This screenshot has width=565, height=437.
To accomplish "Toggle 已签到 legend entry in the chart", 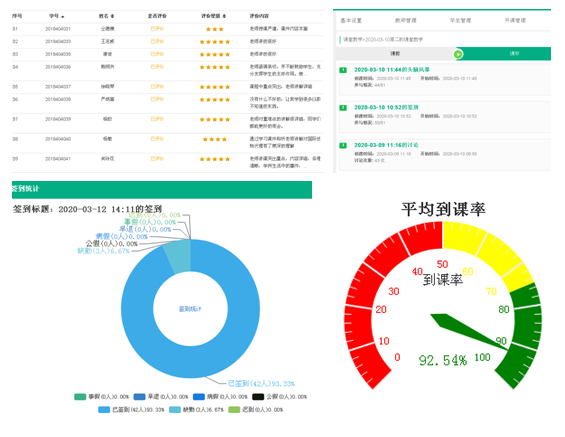I will point(131,410).
